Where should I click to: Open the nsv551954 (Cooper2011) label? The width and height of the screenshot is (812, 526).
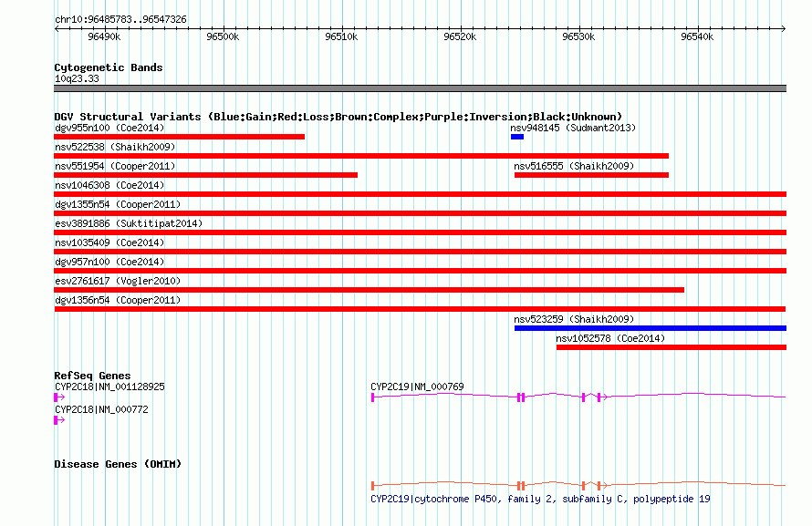tap(115, 166)
